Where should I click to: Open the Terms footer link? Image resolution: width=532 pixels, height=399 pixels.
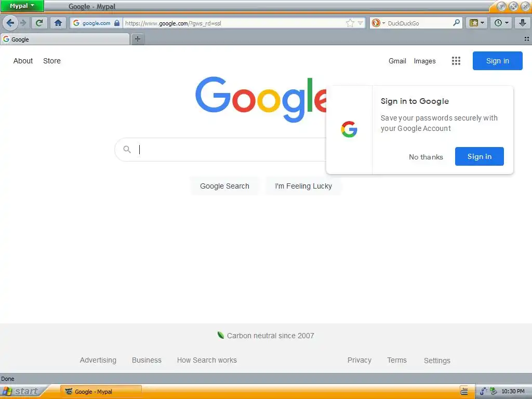tap(397, 360)
